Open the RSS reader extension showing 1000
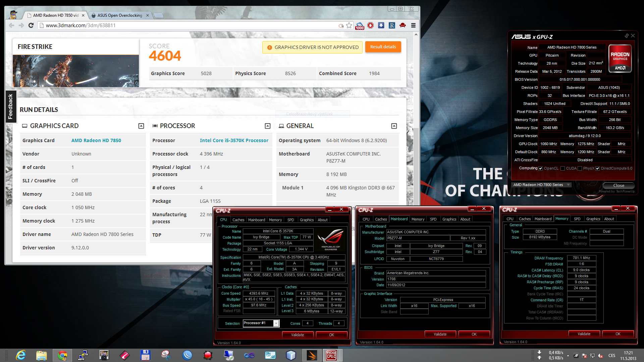 point(360,26)
